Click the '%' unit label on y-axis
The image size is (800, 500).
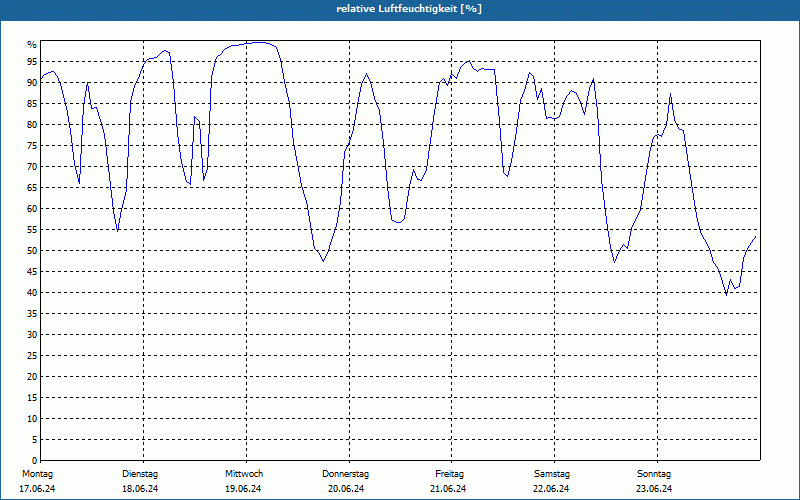point(32,45)
